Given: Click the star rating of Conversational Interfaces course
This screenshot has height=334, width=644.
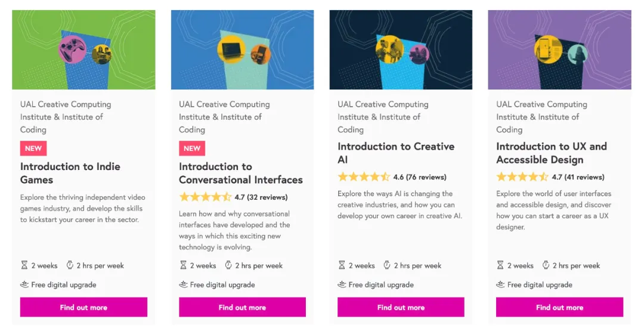Looking at the screenshot, I should click(x=205, y=197).
